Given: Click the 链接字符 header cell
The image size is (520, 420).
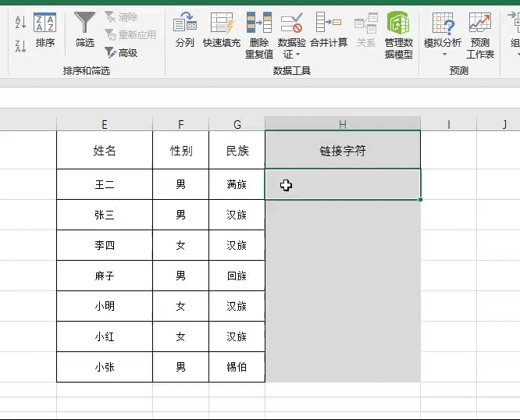Looking at the screenshot, I should click(x=343, y=150).
